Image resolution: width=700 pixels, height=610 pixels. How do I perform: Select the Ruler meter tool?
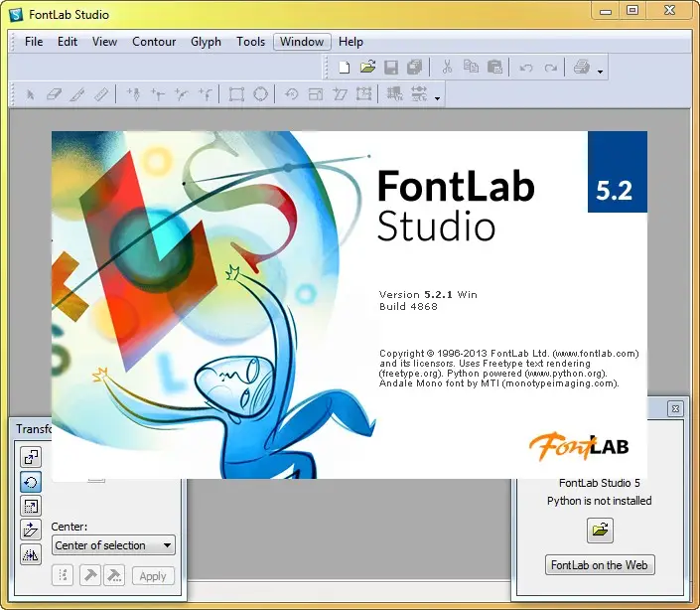101,94
